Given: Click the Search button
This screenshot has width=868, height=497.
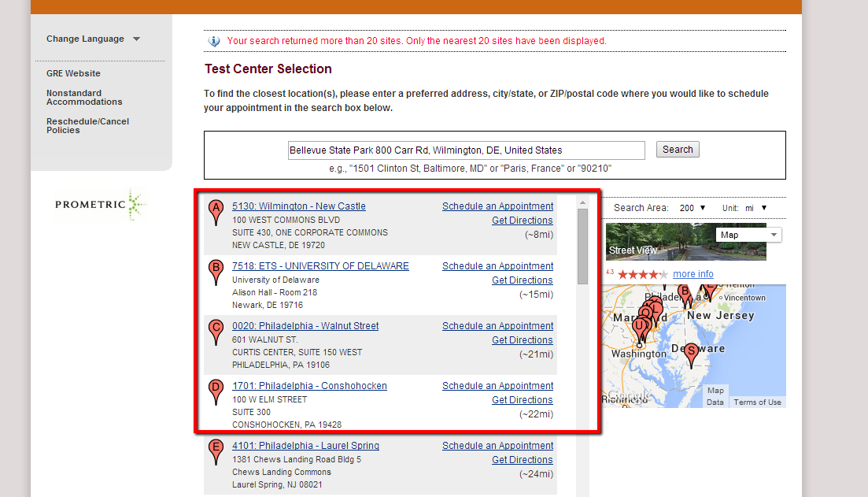Looking at the screenshot, I should (x=678, y=150).
